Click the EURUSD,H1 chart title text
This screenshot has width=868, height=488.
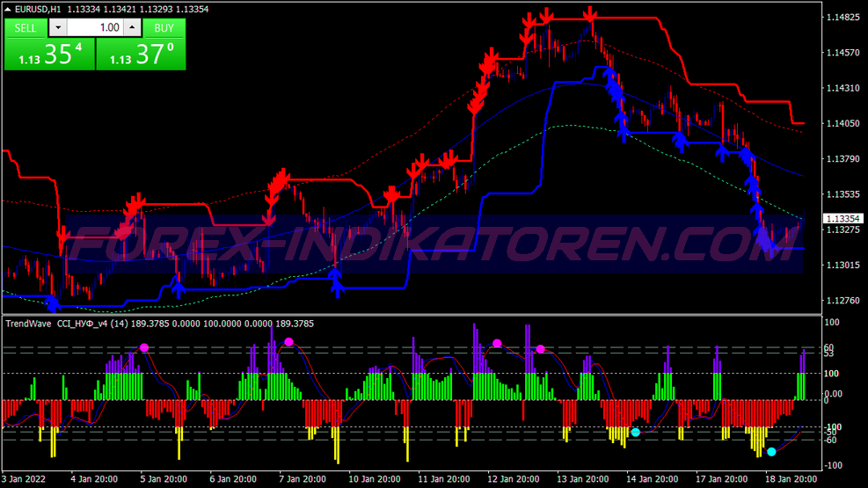(x=38, y=9)
